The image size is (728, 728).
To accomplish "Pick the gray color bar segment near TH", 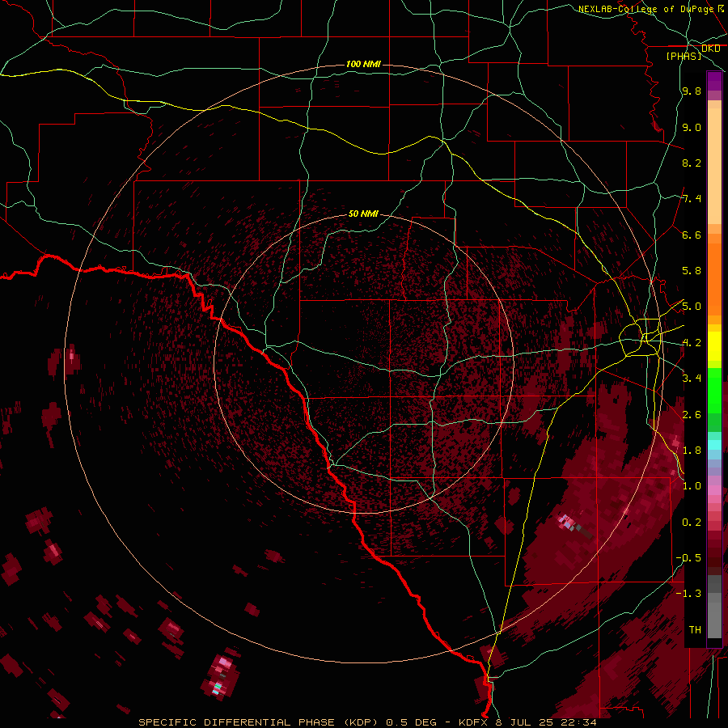I will tap(714, 620).
